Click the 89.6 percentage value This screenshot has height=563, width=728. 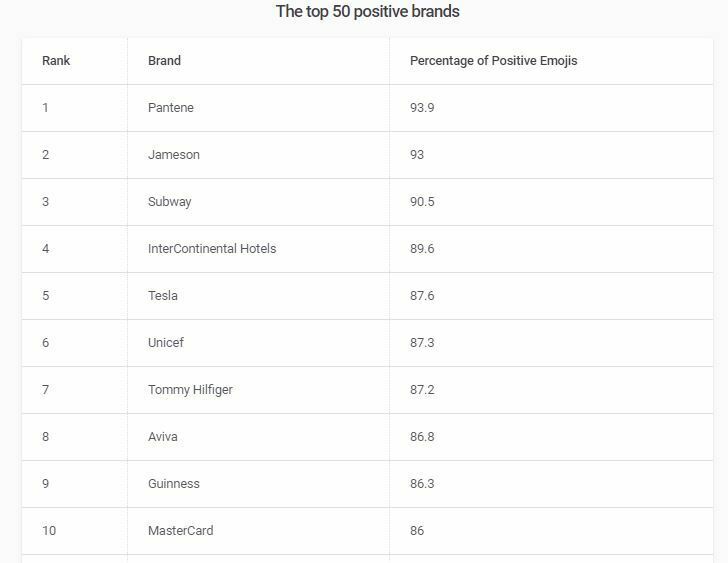422,249
